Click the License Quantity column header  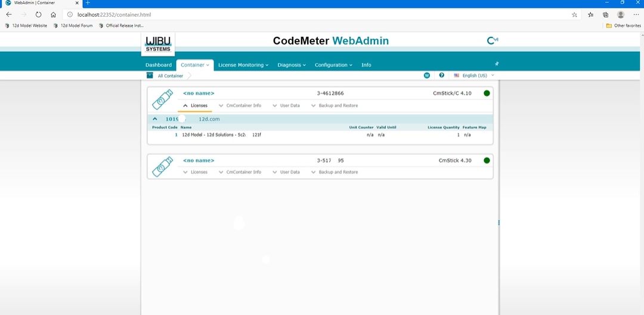444,127
